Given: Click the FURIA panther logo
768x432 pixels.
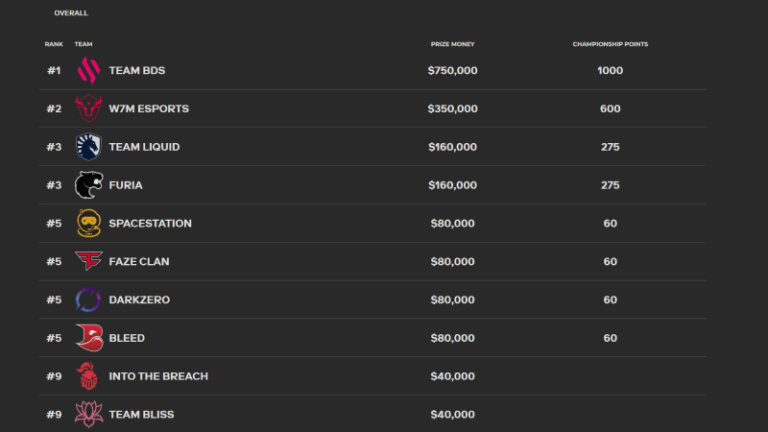Looking at the screenshot, I should point(88,185).
